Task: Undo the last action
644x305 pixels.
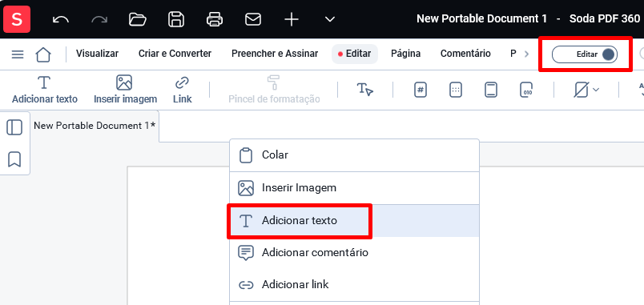Action: point(61,19)
